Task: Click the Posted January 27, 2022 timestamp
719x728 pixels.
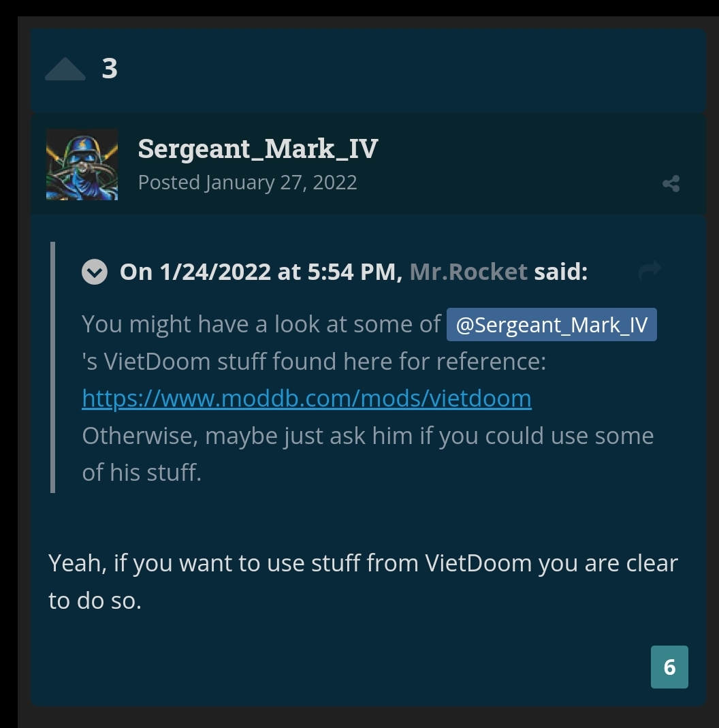Action: pos(247,183)
